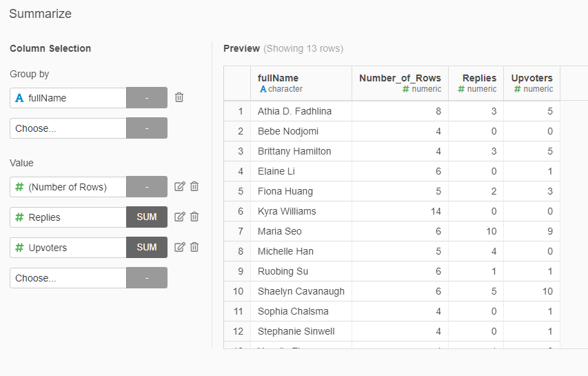Select the Kyra Williams name cell
The image size is (588, 376).
point(301,211)
